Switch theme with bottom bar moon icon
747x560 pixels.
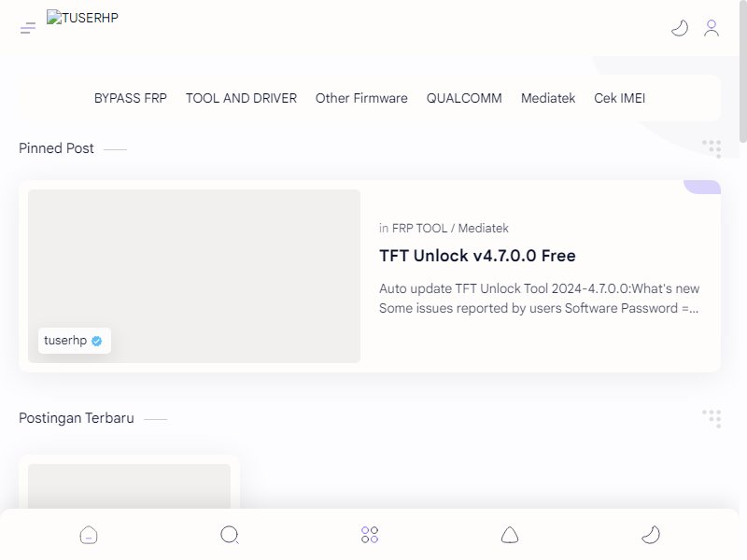pos(651,535)
